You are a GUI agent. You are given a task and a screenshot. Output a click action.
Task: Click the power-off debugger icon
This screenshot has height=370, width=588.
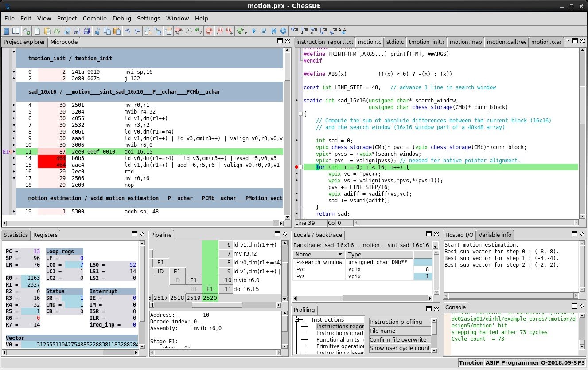[x=284, y=30]
